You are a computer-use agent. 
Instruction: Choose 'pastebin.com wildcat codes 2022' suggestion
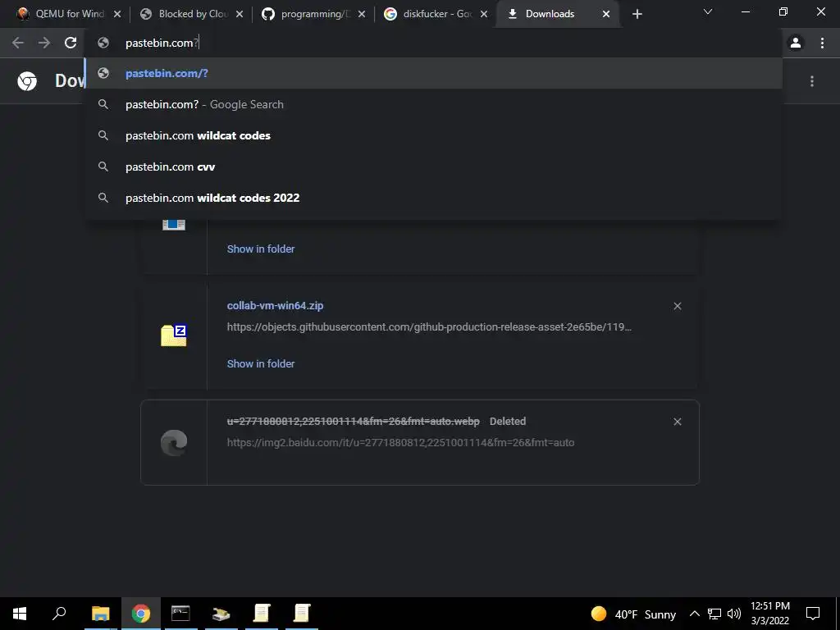point(433,198)
